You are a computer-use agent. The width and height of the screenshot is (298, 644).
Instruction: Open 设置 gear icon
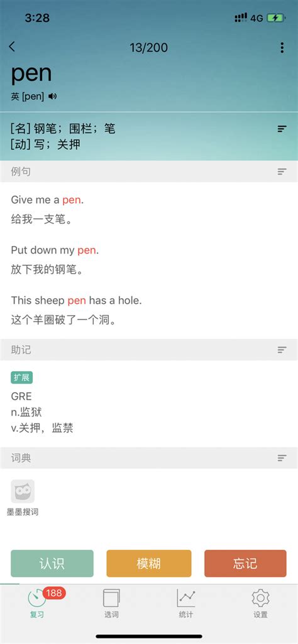coord(260,598)
